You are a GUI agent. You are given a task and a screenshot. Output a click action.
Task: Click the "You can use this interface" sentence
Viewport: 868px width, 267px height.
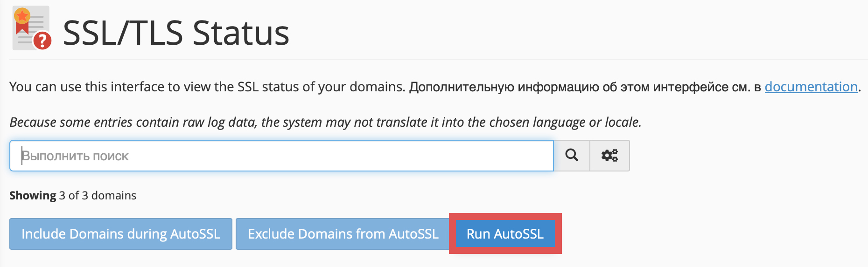(207, 87)
